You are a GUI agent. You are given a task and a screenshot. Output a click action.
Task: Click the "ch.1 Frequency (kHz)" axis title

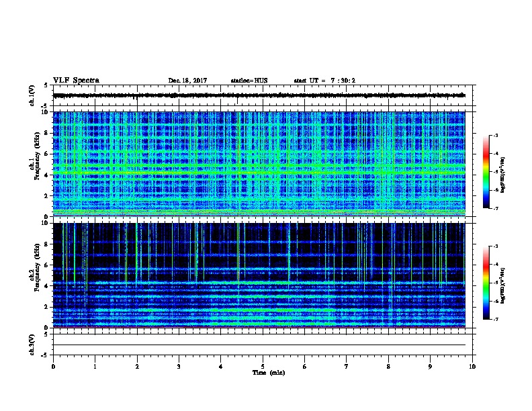click(x=35, y=156)
